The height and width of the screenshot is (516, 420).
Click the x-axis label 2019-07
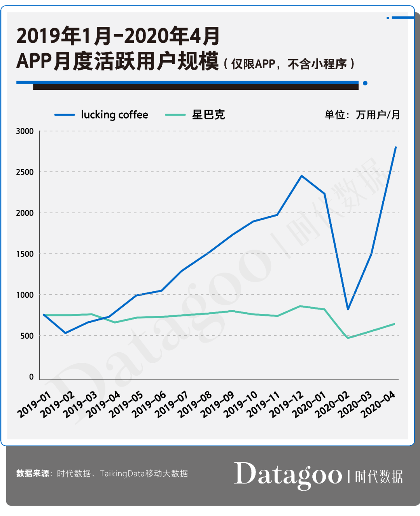click(171, 405)
